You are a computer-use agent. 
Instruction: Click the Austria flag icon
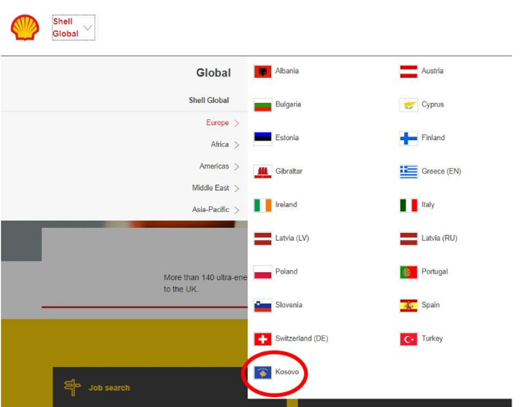pos(408,72)
